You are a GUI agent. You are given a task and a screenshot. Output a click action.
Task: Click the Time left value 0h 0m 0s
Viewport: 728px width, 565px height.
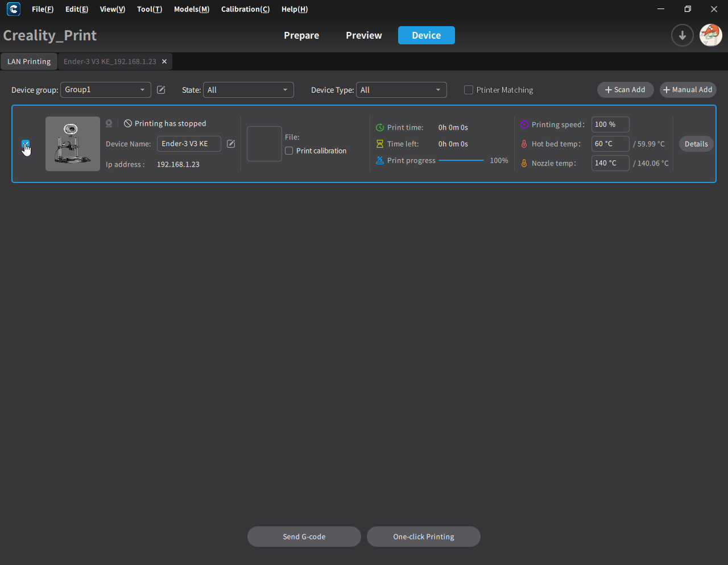[x=453, y=144]
